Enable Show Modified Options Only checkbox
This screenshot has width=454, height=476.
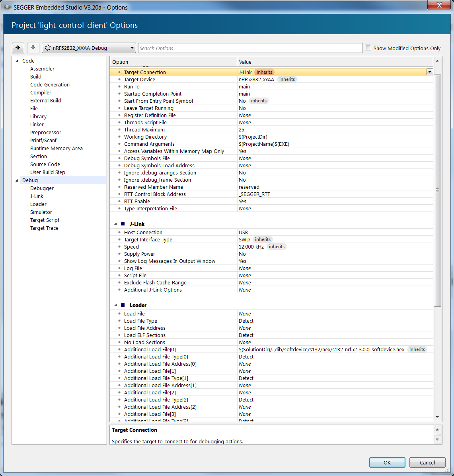pos(368,48)
